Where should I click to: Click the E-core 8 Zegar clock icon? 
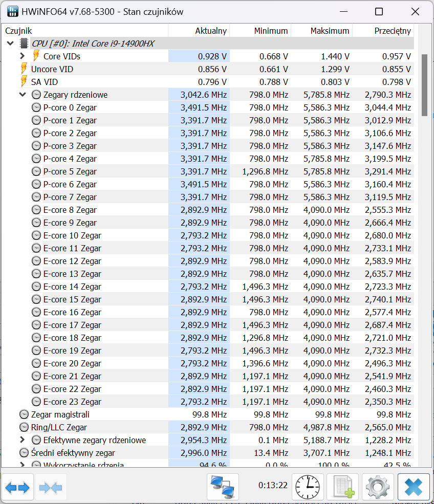coord(36,210)
